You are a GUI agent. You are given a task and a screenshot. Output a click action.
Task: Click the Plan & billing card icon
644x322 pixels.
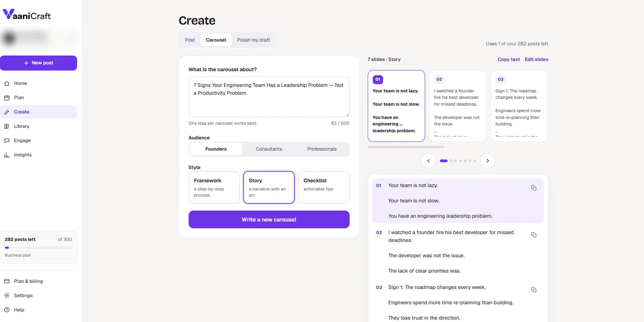click(7, 281)
